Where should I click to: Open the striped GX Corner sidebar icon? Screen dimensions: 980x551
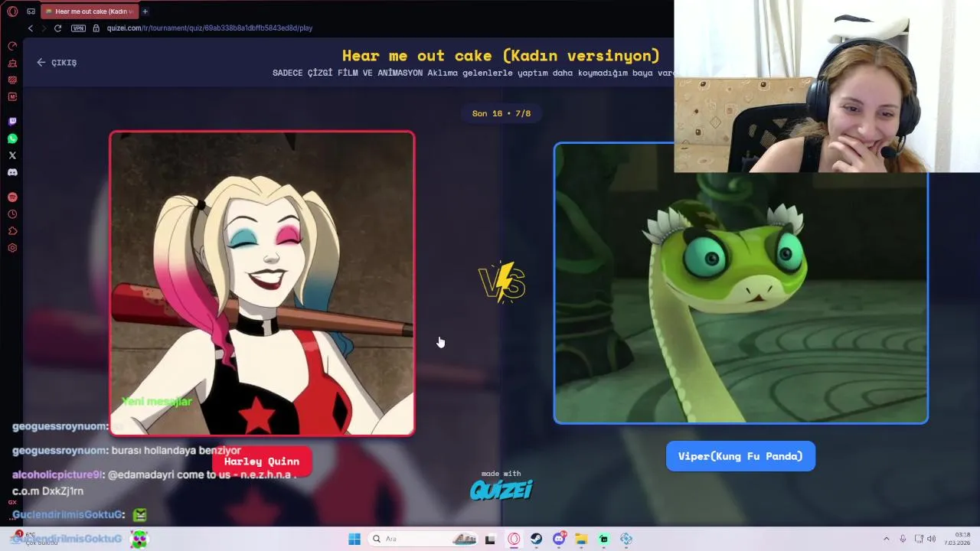(x=12, y=80)
